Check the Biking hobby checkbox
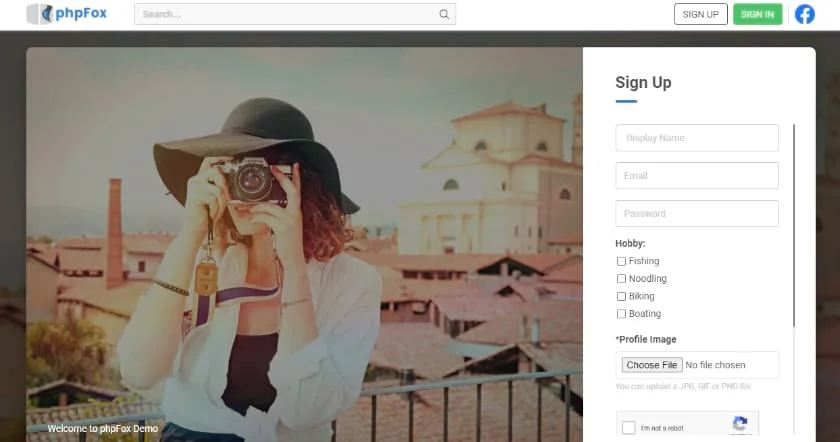The image size is (840, 442). point(621,296)
